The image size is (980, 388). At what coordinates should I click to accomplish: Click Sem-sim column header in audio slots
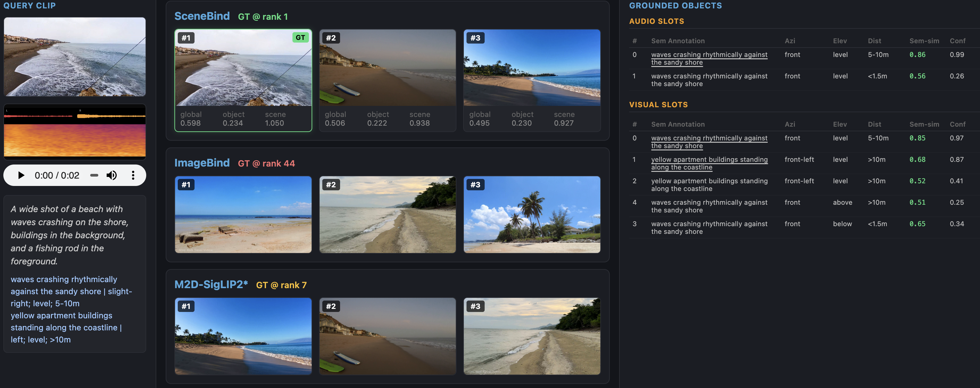click(x=924, y=41)
